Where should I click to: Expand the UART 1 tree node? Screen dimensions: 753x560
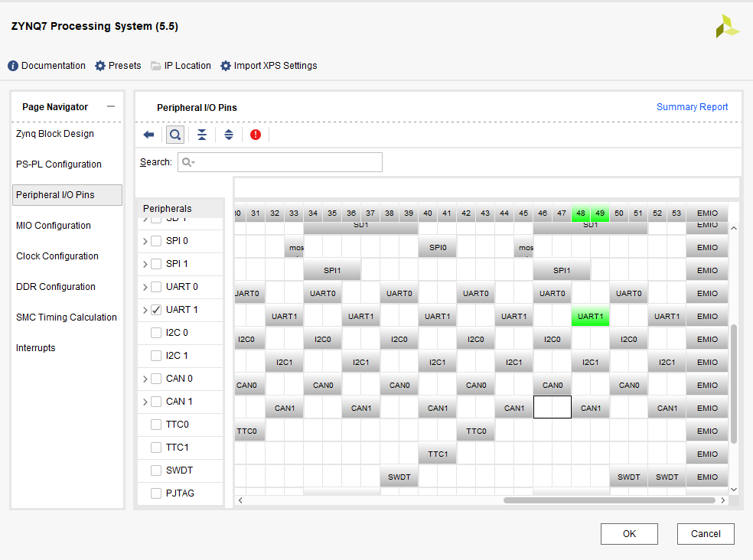click(x=145, y=310)
